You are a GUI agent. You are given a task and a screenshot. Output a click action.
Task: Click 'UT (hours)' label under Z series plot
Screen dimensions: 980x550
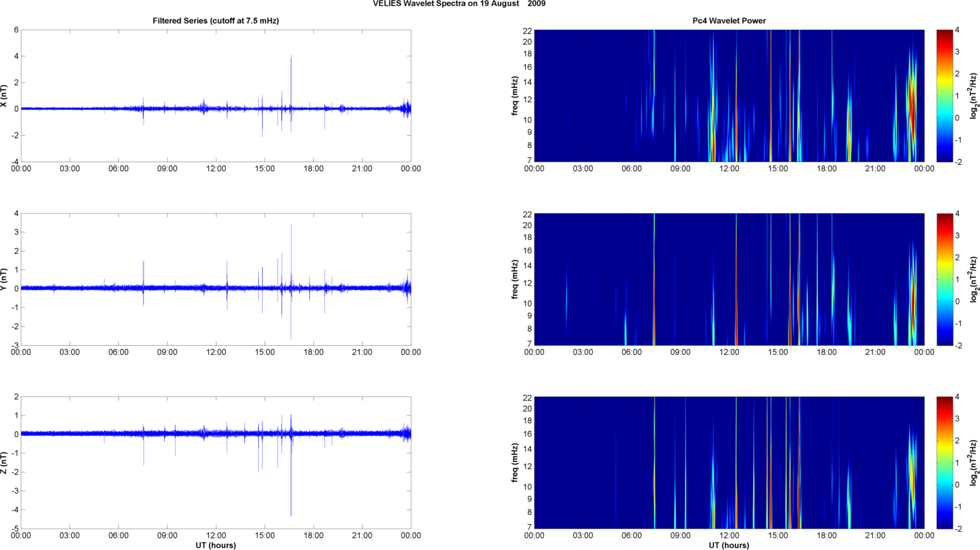coord(215,545)
